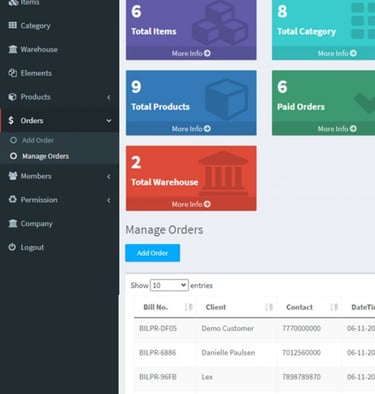Click the arrow icon on Total Category card

[353, 53]
